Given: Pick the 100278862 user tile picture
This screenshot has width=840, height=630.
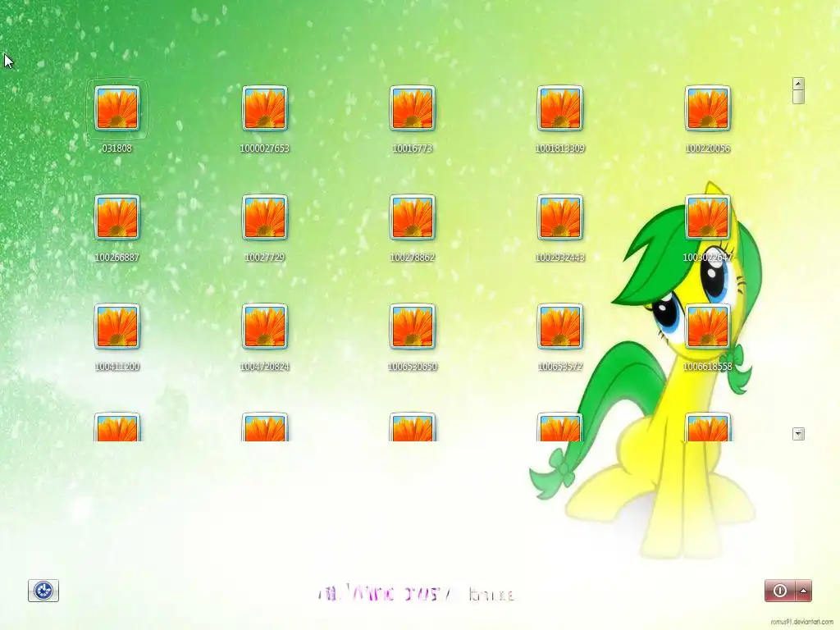Looking at the screenshot, I should tap(413, 217).
